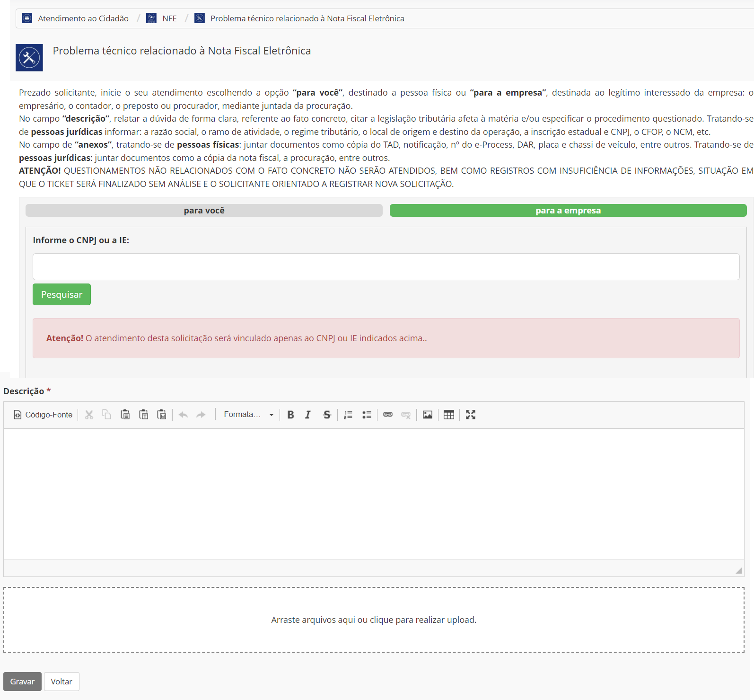The height and width of the screenshot is (700, 754).
Task: Click the Paste icon in the toolbar
Action: click(125, 415)
